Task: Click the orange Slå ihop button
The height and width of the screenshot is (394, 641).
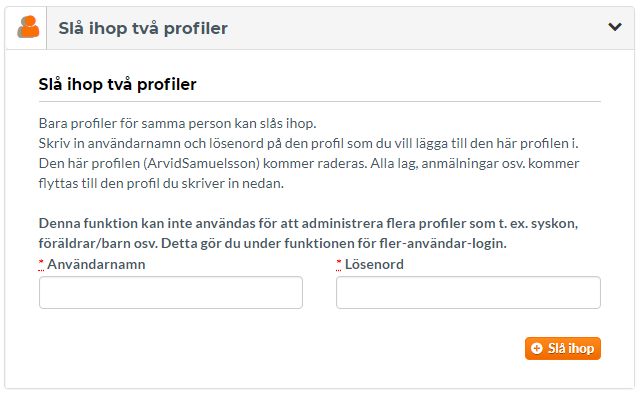Action: click(x=563, y=348)
